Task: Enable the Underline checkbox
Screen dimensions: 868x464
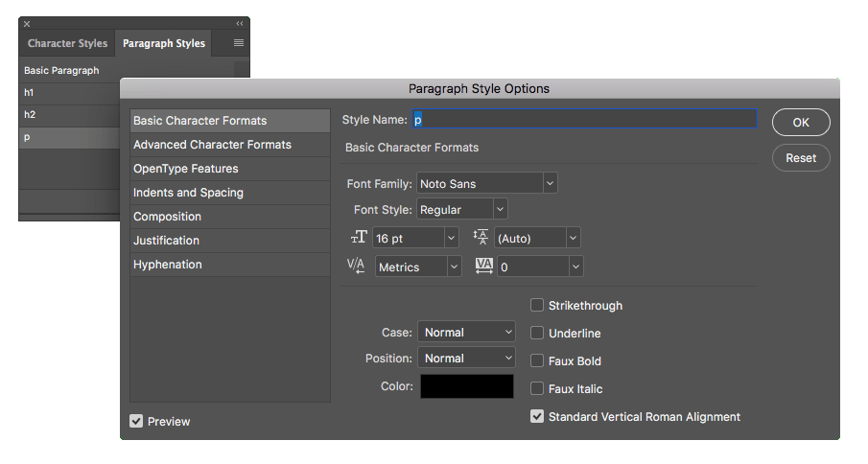Action: [537, 334]
